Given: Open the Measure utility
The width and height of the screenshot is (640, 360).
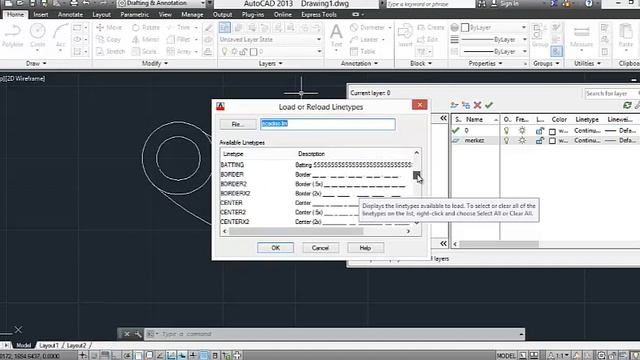Looking at the screenshot, I should click(581, 38).
